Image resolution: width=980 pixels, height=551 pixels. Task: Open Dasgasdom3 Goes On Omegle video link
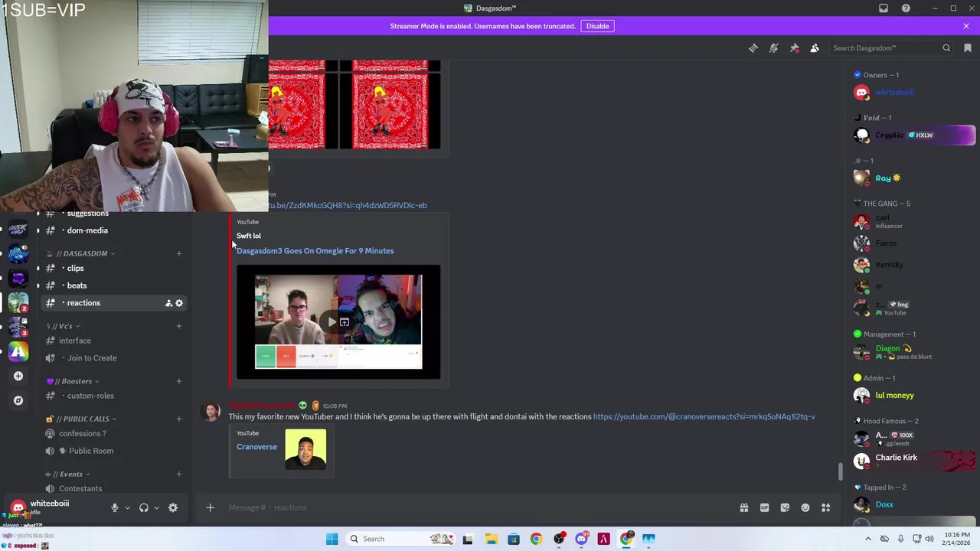point(315,251)
